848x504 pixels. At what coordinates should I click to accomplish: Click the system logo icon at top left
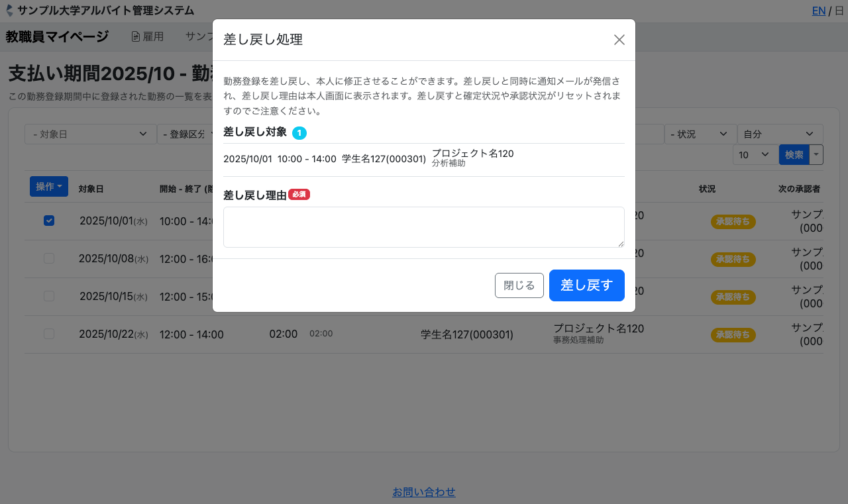[9, 11]
